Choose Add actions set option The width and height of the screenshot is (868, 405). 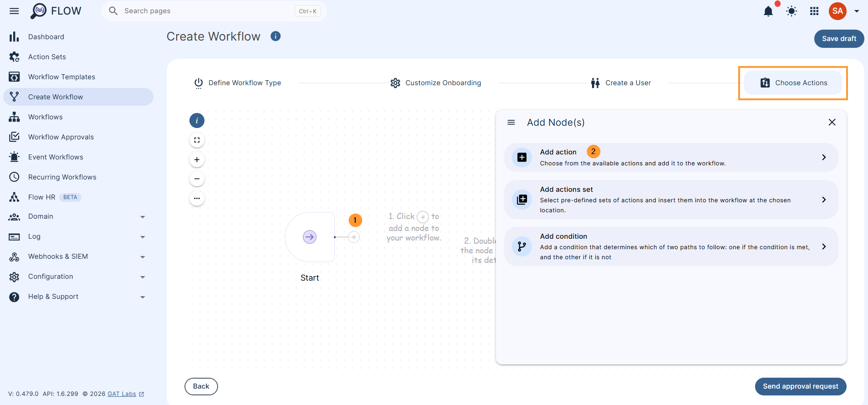pyautogui.click(x=671, y=200)
